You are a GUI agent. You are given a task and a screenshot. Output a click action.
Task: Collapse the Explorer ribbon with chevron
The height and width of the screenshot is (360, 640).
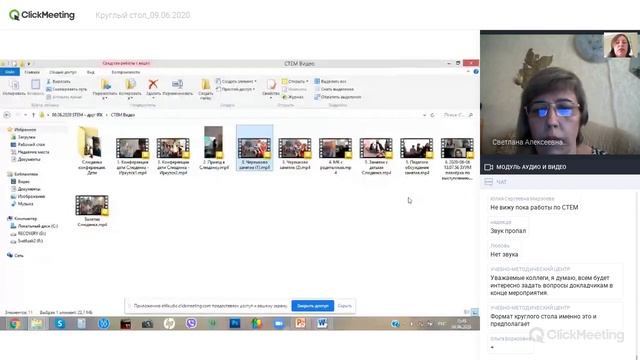pyautogui.click(x=468, y=72)
